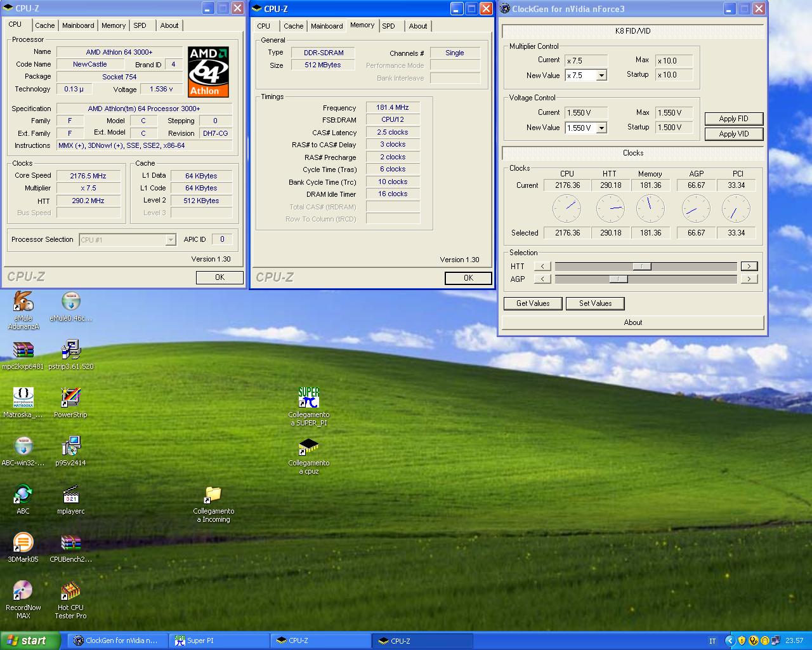Switch to the Cache tab in left CPU-Z
The width and height of the screenshot is (812, 650).
point(44,25)
